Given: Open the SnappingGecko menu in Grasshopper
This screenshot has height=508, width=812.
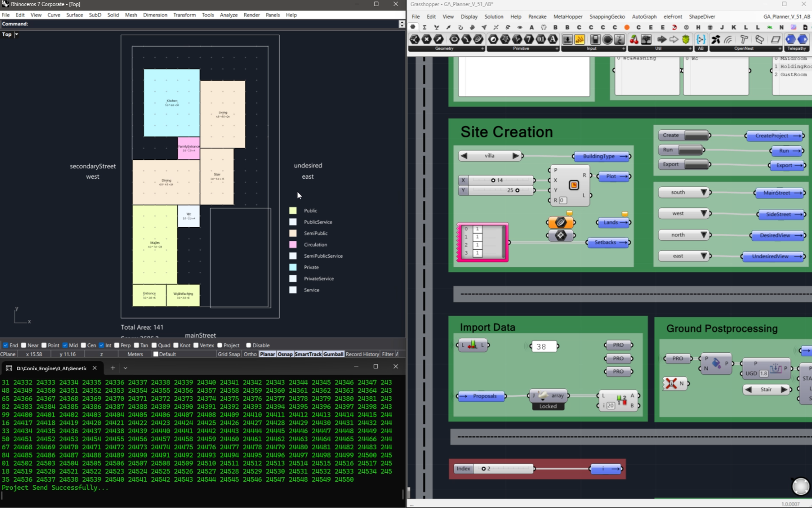Looking at the screenshot, I should [x=607, y=16].
